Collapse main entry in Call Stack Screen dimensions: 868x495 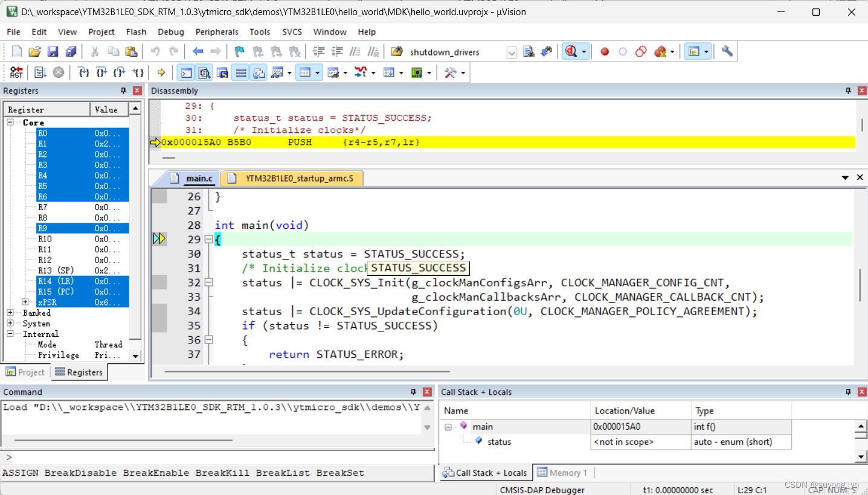pos(449,427)
